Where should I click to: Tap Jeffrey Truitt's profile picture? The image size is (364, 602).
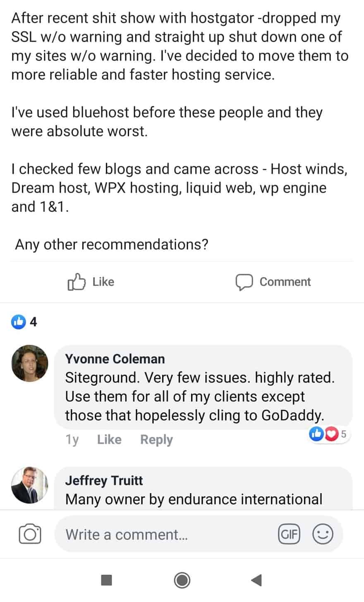(29, 485)
